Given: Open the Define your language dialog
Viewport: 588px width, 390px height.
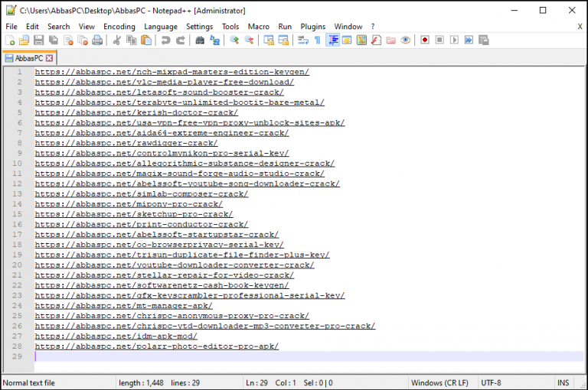Looking at the screenshot, I should click(347, 40).
